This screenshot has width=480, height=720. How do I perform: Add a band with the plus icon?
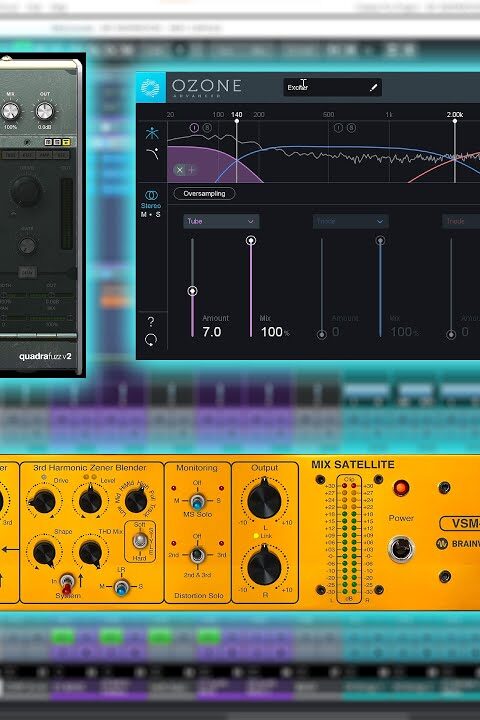(192, 170)
